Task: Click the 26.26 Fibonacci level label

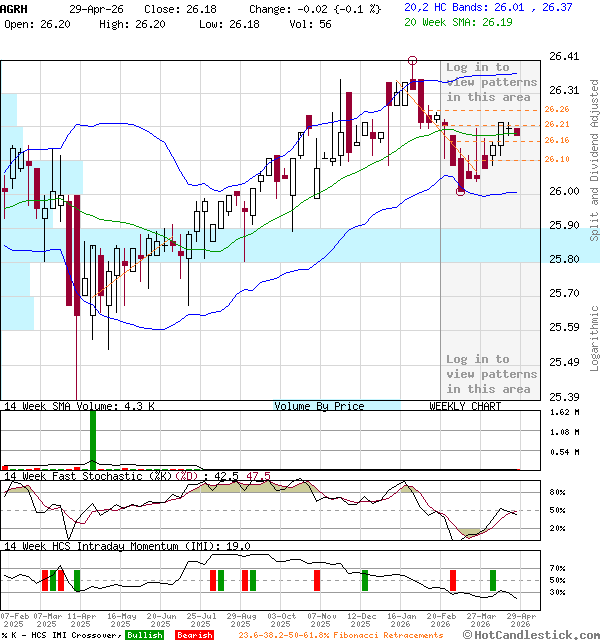Action: point(557,109)
